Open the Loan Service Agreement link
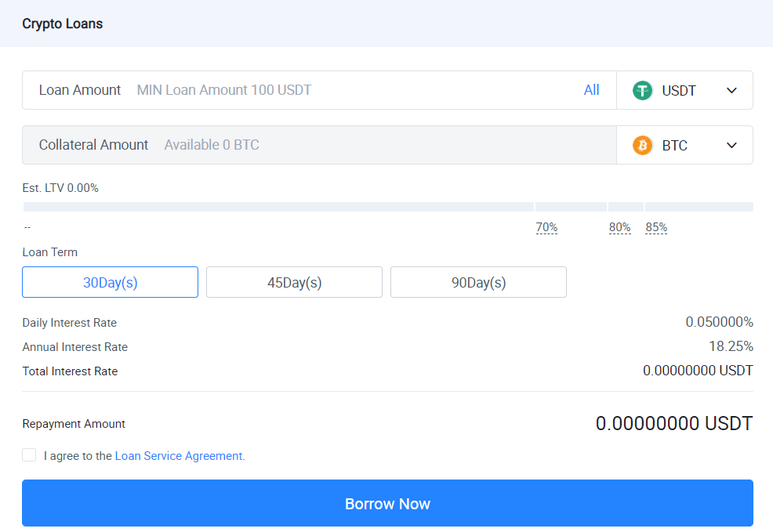Viewport: 773px width, 532px height. (179, 456)
